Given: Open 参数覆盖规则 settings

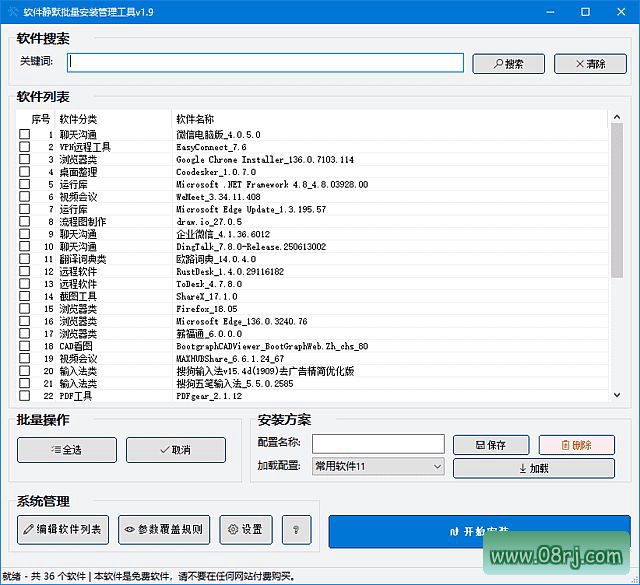Looking at the screenshot, I should pos(164,530).
